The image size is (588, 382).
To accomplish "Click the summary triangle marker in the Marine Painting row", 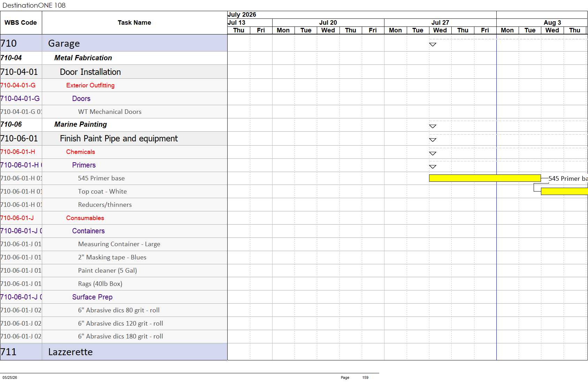I will pyautogui.click(x=433, y=126).
